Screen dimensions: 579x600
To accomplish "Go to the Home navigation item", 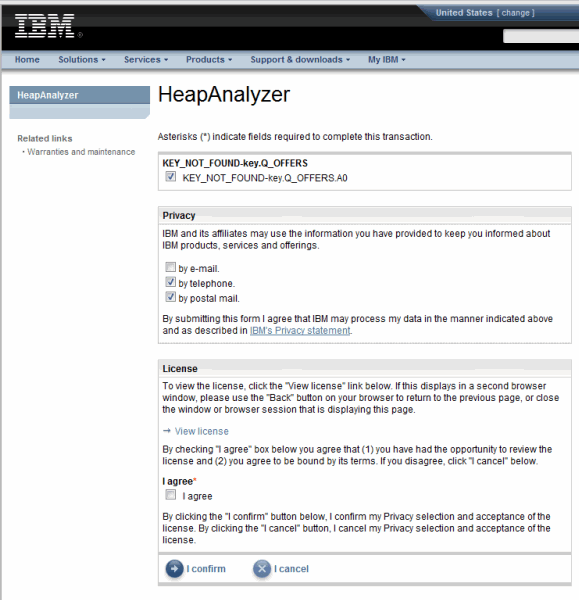I will point(27,60).
